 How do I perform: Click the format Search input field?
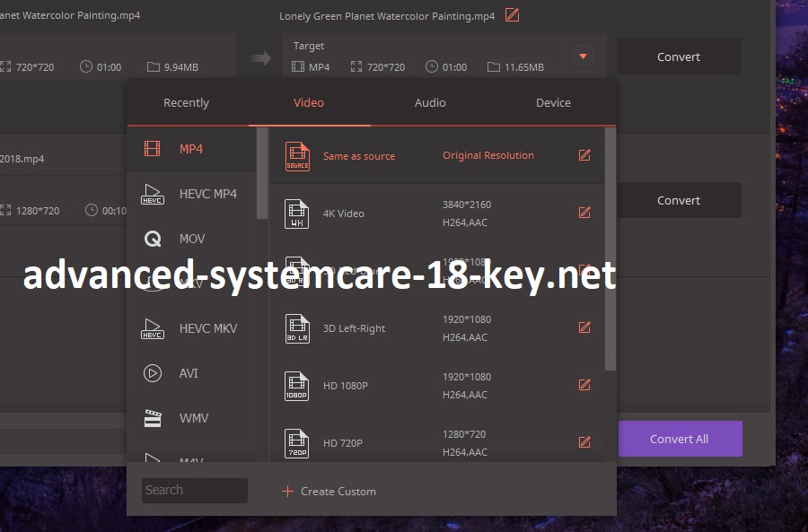tap(194, 490)
